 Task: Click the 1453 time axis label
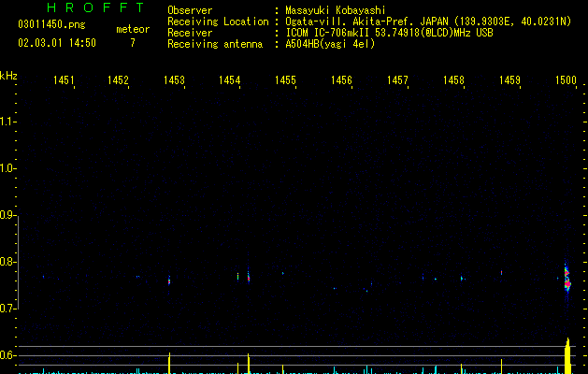pyautogui.click(x=174, y=80)
